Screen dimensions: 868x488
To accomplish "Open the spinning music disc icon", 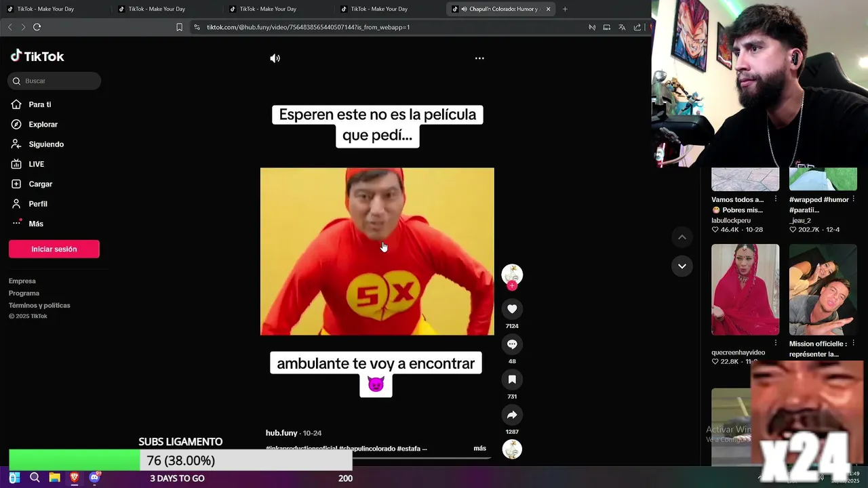I will click(512, 449).
